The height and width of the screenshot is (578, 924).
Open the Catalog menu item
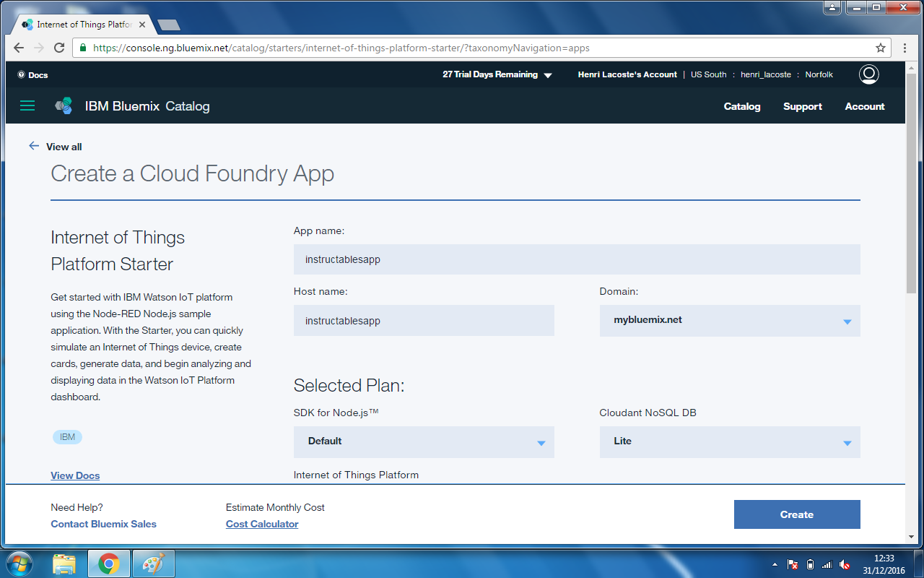pos(742,106)
